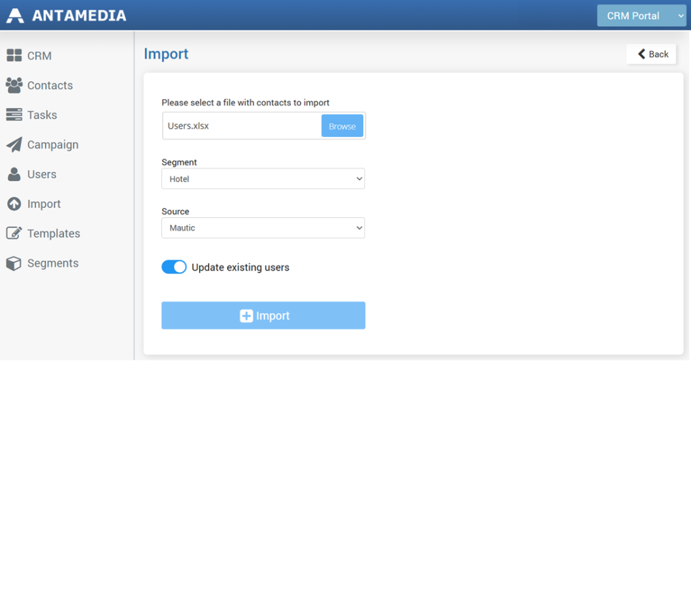The height and width of the screenshot is (616, 691).
Task: Expand the CRM Portal dropdown
Action: coord(642,16)
